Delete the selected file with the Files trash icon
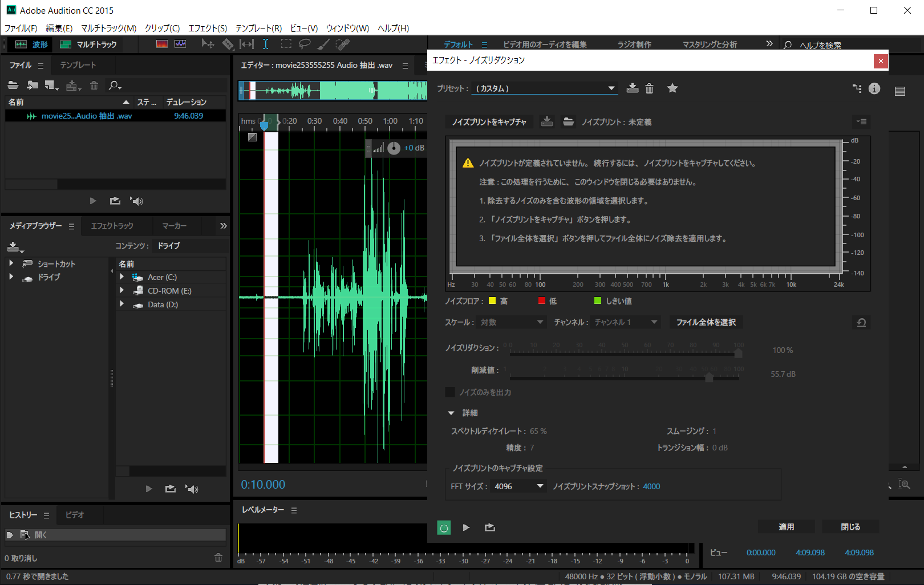Viewport: 924px width, 585px height. [94, 86]
